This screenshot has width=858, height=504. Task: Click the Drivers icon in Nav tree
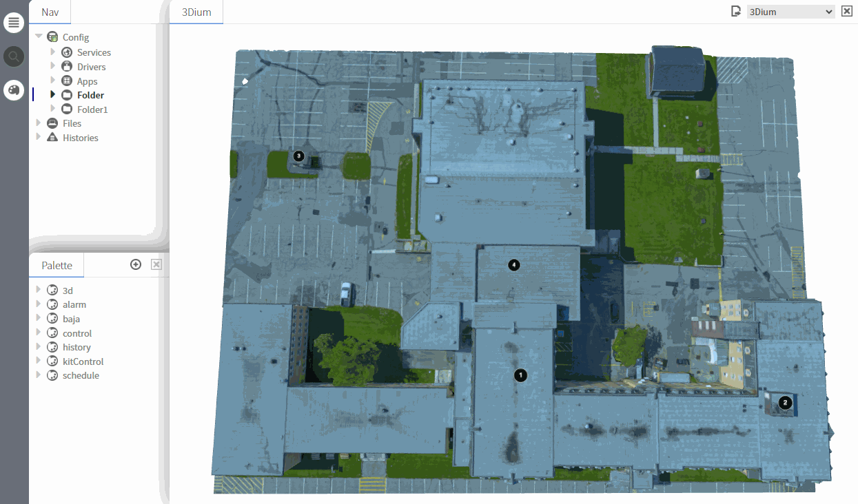67,67
